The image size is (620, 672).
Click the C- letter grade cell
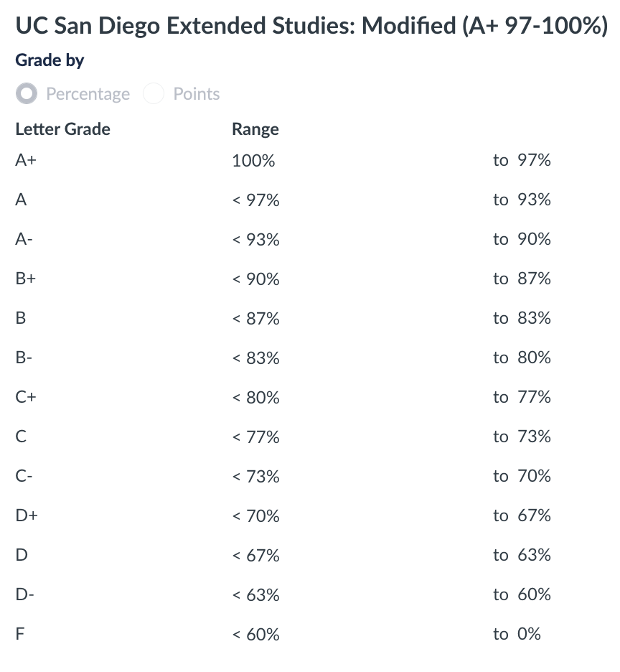24,476
